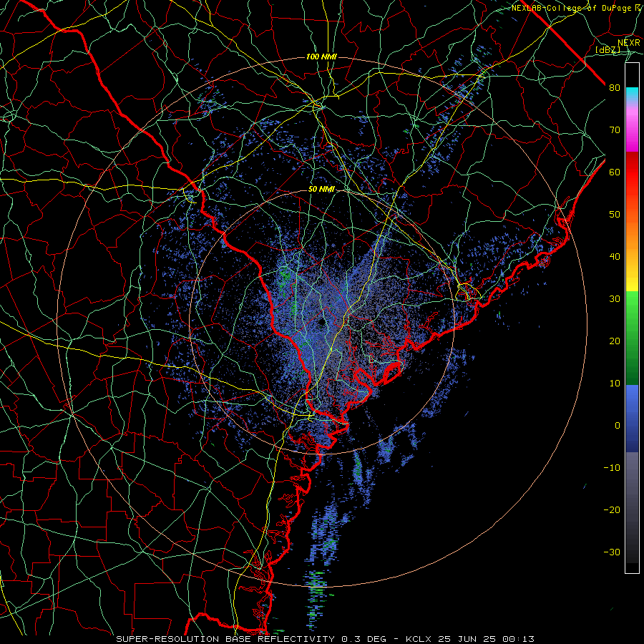Click the "50 NMI" range ring label

tap(321, 190)
